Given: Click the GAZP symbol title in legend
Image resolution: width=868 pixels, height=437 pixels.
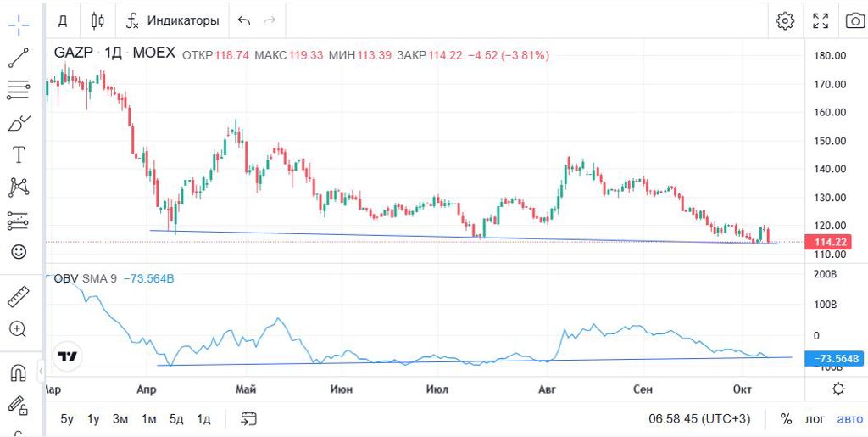Looking at the screenshot, I should 73,53.
